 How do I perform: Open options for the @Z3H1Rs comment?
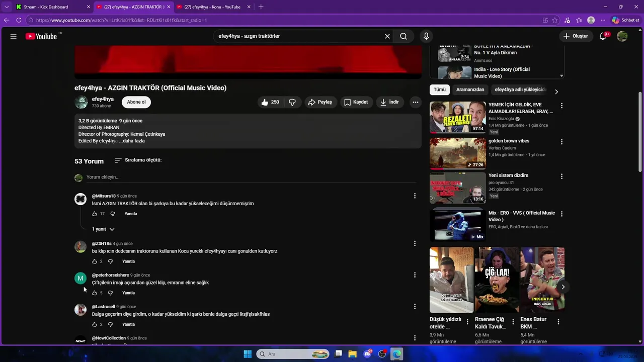coord(415,243)
